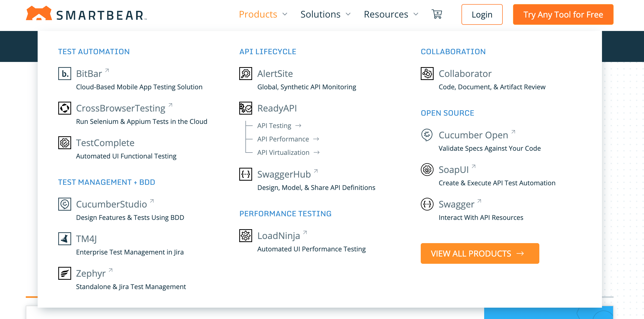644x319 pixels.
Task: Click the TestComplete automated UI icon
Action: click(65, 143)
